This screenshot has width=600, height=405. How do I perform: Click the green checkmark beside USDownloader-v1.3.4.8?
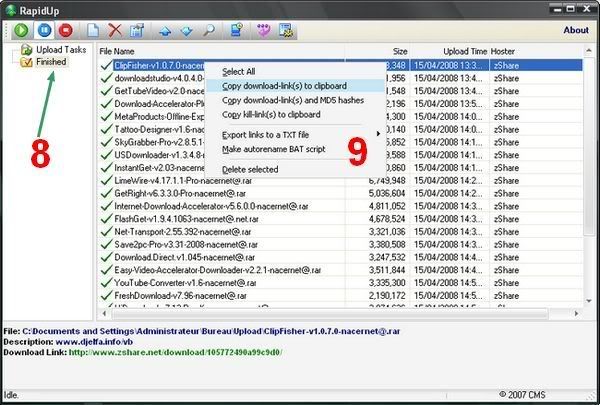pyautogui.click(x=106, y=155)
